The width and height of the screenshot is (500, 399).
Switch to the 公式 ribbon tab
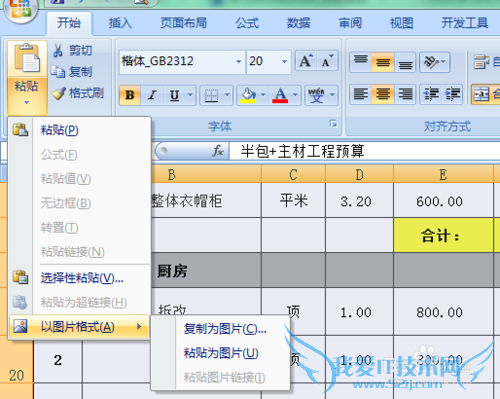point(247,23)
